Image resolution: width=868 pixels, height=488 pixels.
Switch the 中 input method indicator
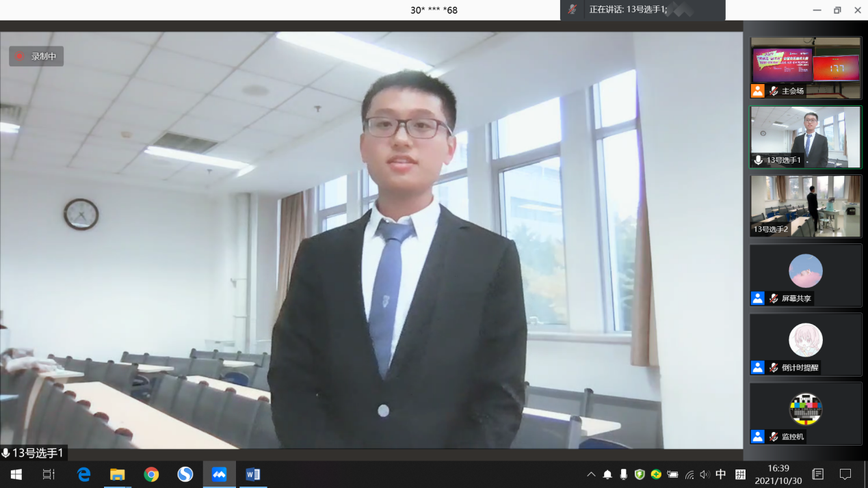click(x=720, y=474)
